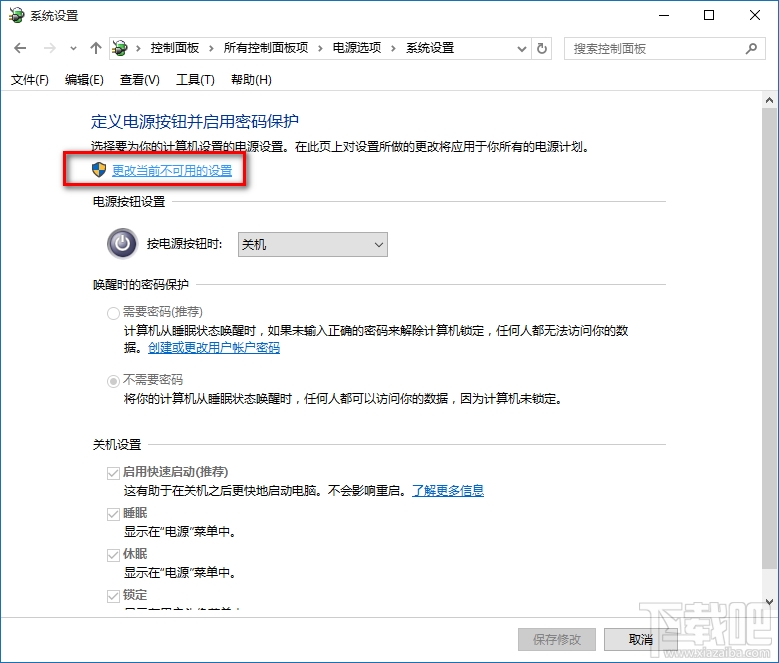The height and width of the screenshot is (663, 779).
Task: Click the search magnifier icon
Action: (751, 49)
